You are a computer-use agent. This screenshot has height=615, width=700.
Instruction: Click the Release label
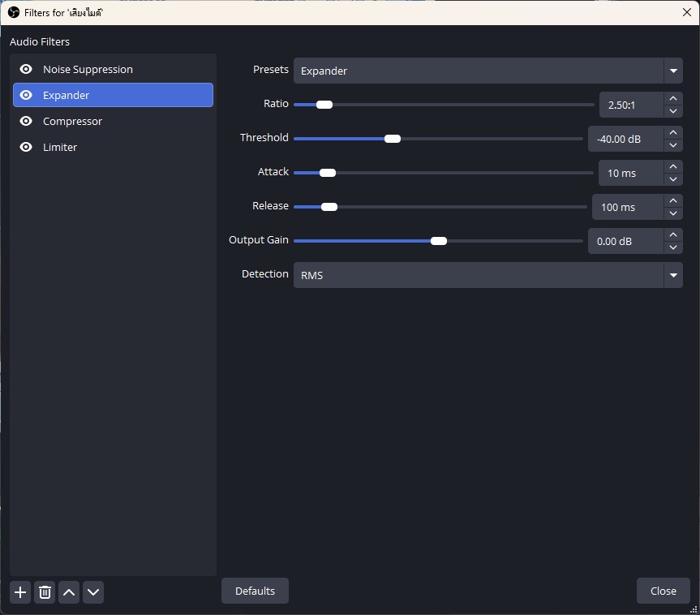coord(270,205)
